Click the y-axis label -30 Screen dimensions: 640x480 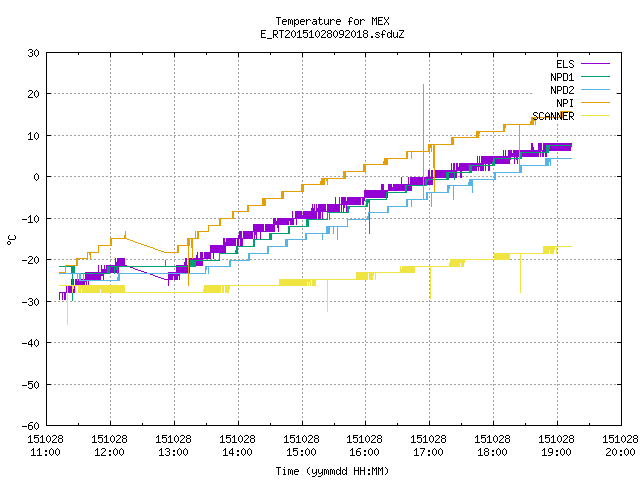coord(31,302)
